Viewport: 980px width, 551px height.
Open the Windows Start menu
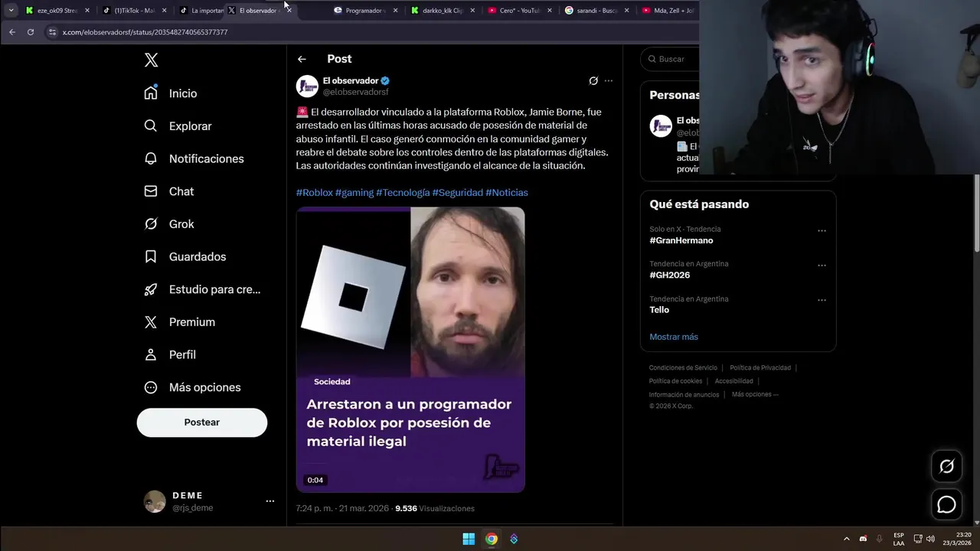(x=469, y=539)
